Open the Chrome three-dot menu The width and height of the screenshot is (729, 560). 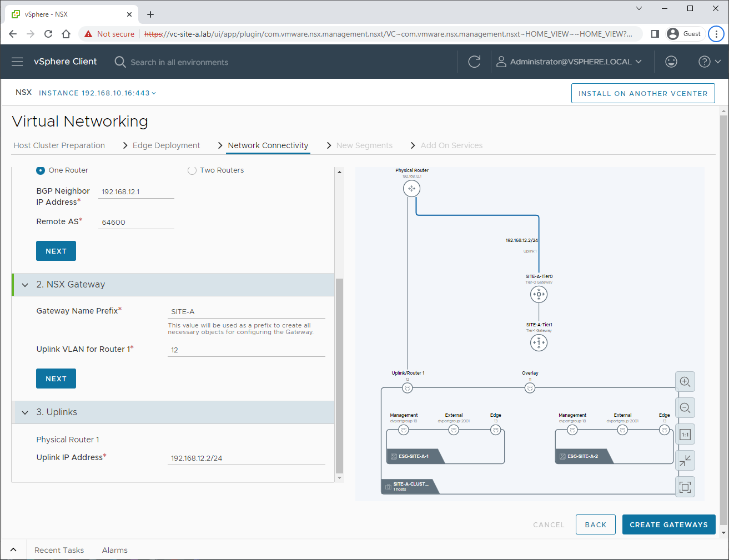716,34
